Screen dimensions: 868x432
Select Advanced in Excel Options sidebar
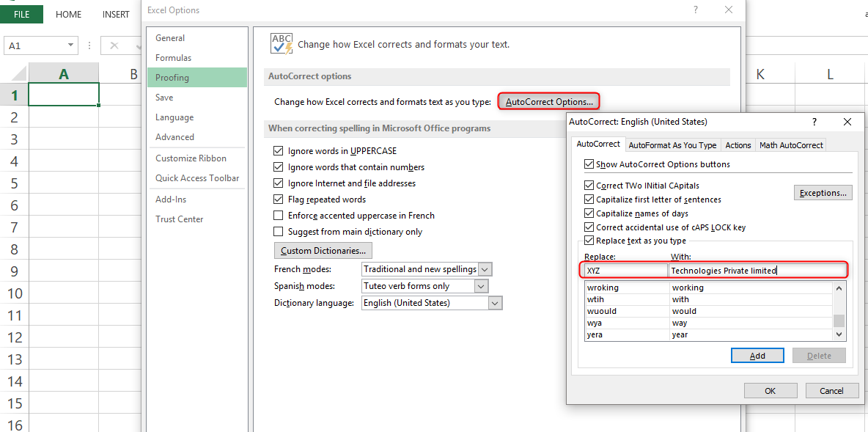174,137
